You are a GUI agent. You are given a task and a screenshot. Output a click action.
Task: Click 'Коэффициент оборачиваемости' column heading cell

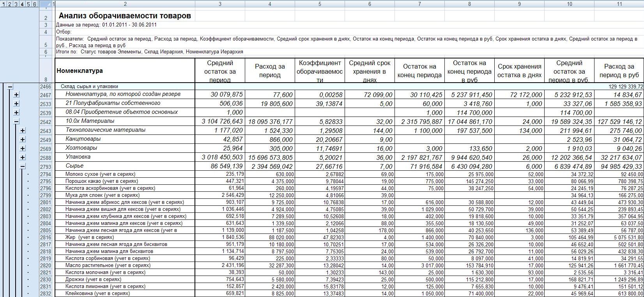click(320, 71)
